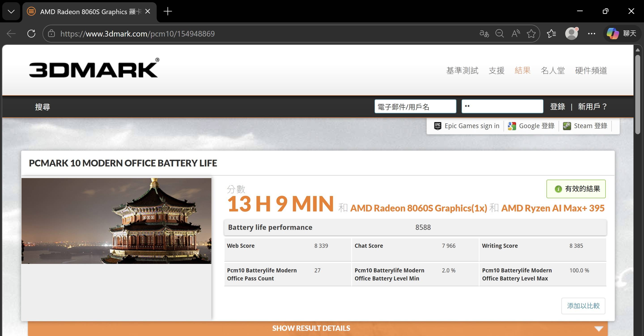This screenshot has width=644, height=336.
Task: Open the browser settings ellipsis menu
Action: [591, 34]
